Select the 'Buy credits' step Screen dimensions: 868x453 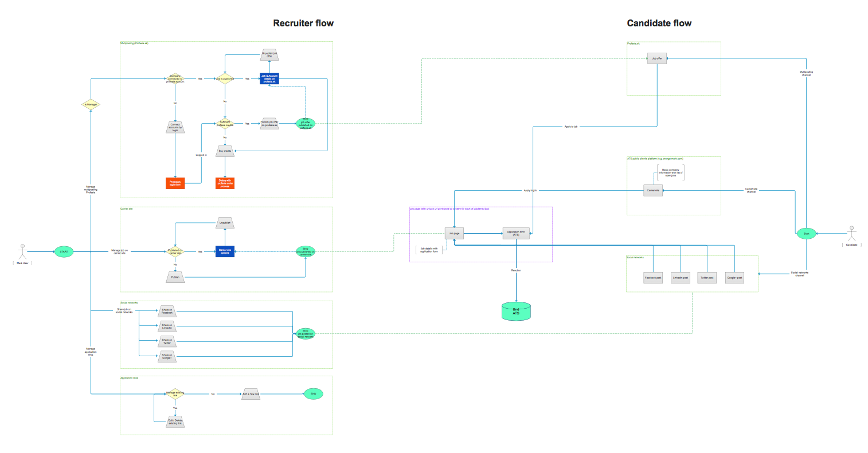(x=225, y=151)
